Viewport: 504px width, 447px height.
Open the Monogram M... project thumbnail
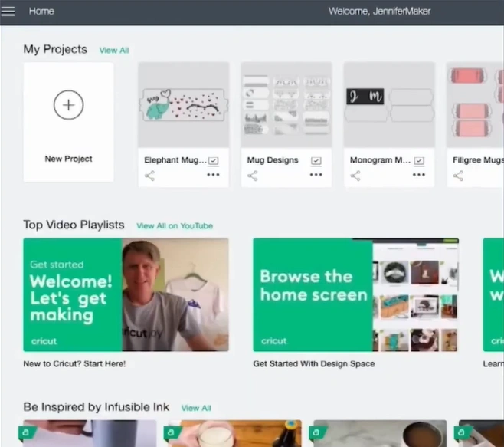click(x=389, y=105)
